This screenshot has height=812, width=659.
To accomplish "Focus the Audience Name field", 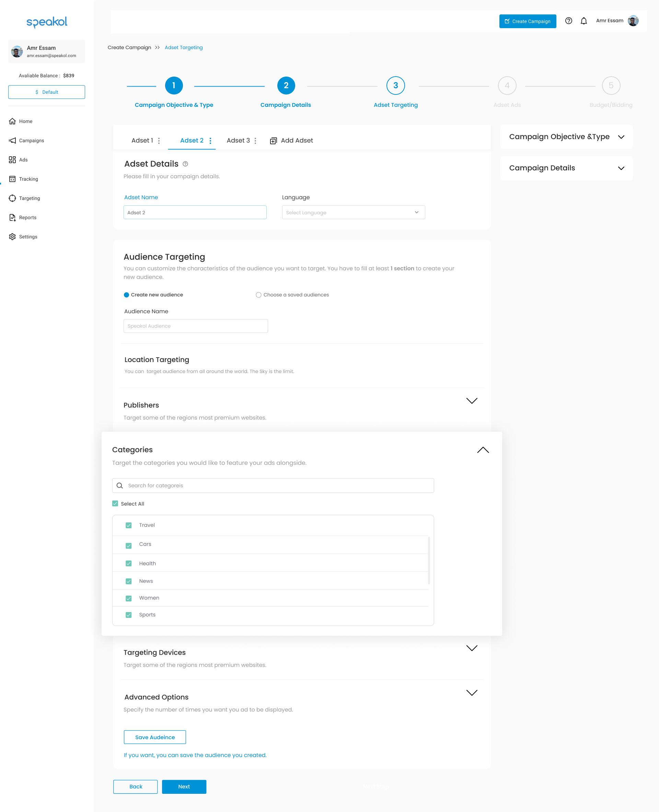I will coord(196,326).
